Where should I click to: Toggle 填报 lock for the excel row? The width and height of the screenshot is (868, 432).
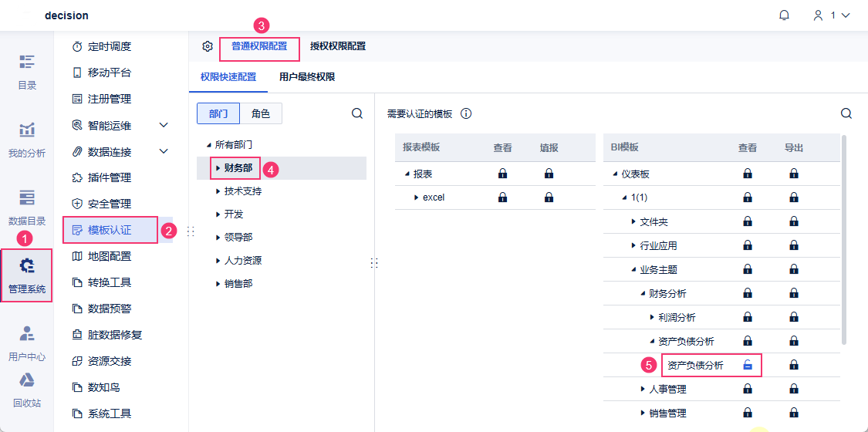tap(549, 197)
